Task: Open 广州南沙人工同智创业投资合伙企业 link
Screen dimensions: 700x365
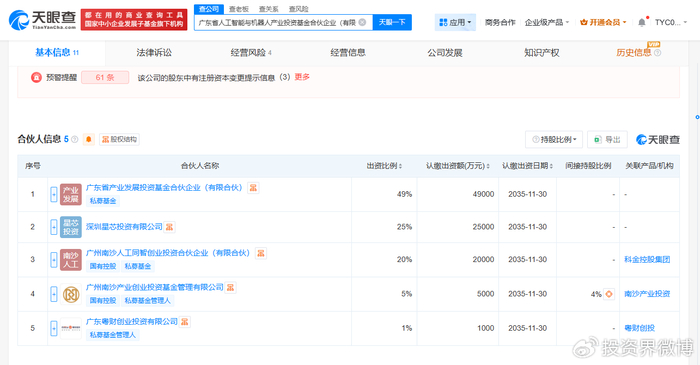Action: pos(167,253)
